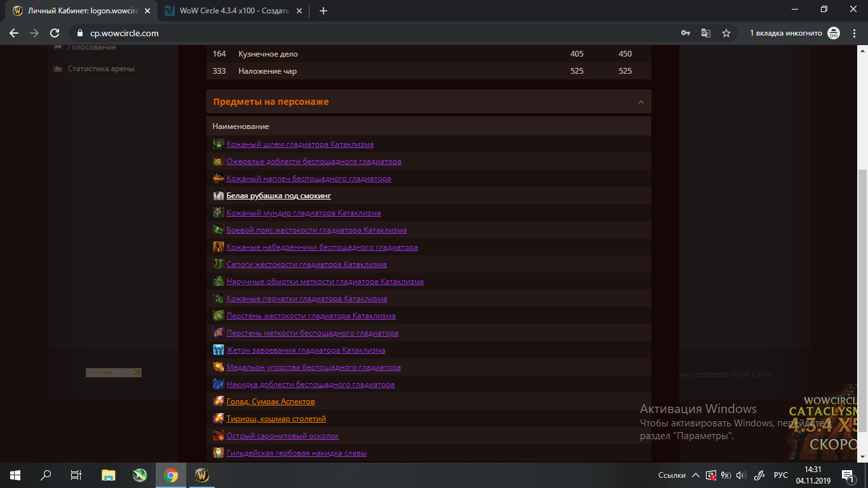Click the Белая рубашка под смокинг item icon
The height and width of the screenshot is (488, 868).
pos(218,196)
